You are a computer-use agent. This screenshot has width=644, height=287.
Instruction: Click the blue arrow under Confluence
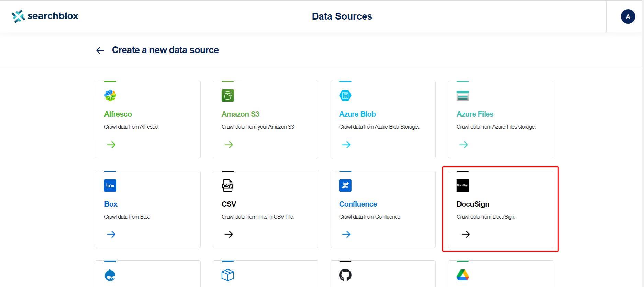[x=346, y=234]
